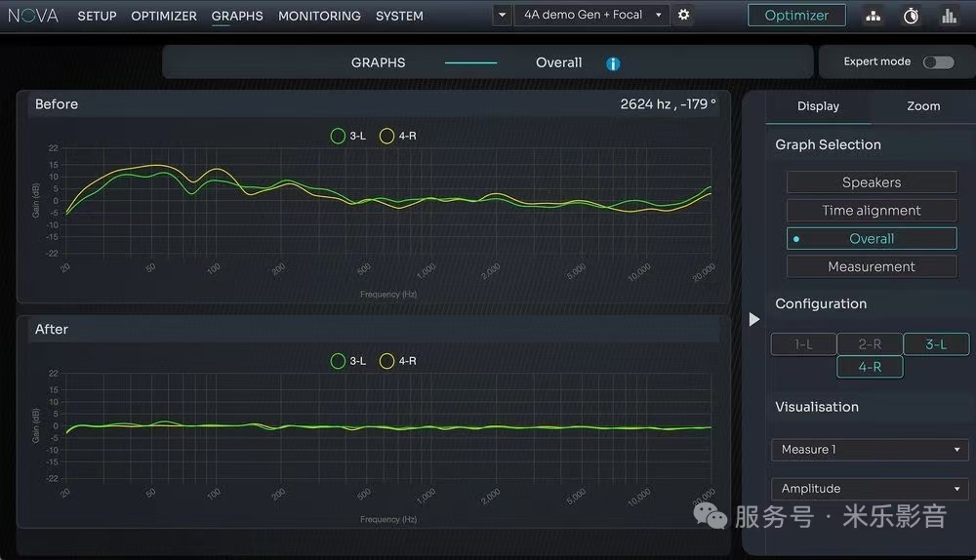Open the Amplitude visualisation dropdown
The height and width of the screenshot is (560, 976).
point(871,489)
